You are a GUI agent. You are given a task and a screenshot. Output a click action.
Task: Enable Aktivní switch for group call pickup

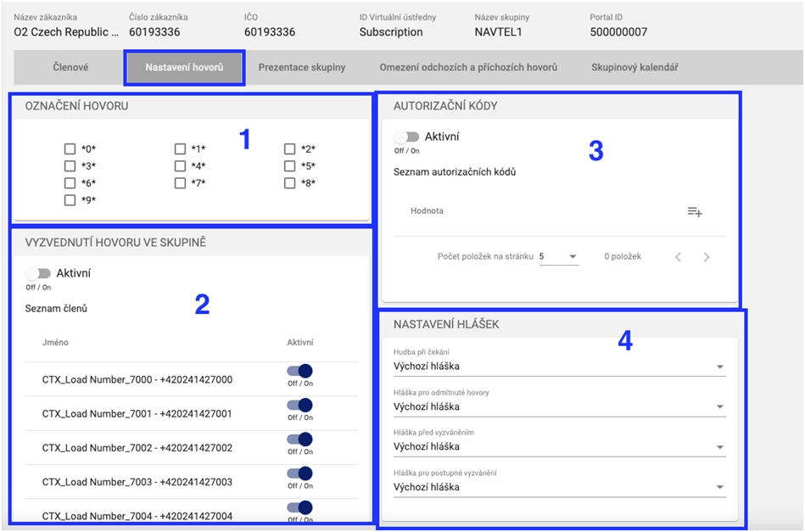tap(38, 273)
